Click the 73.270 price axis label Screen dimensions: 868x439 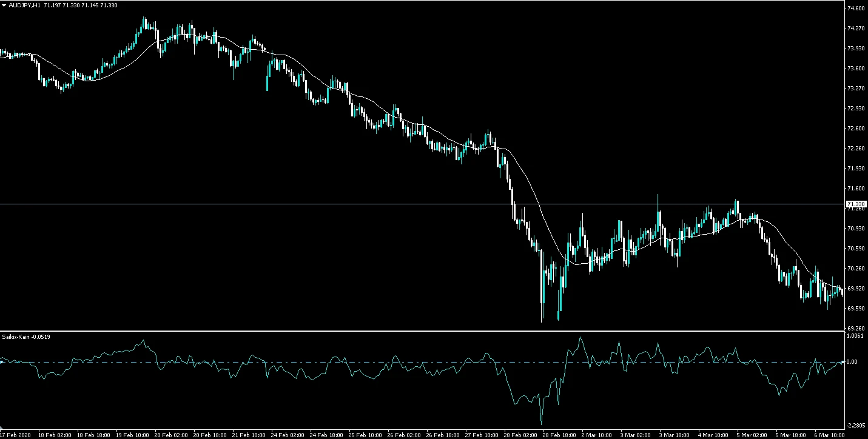click(x=856, y=89)
